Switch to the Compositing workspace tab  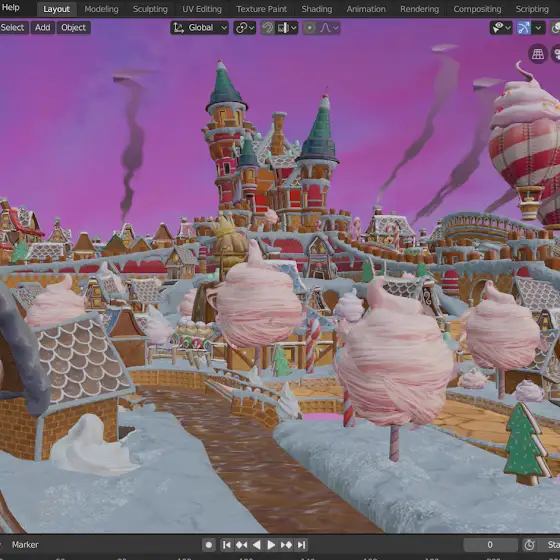[x=477, y=9]
